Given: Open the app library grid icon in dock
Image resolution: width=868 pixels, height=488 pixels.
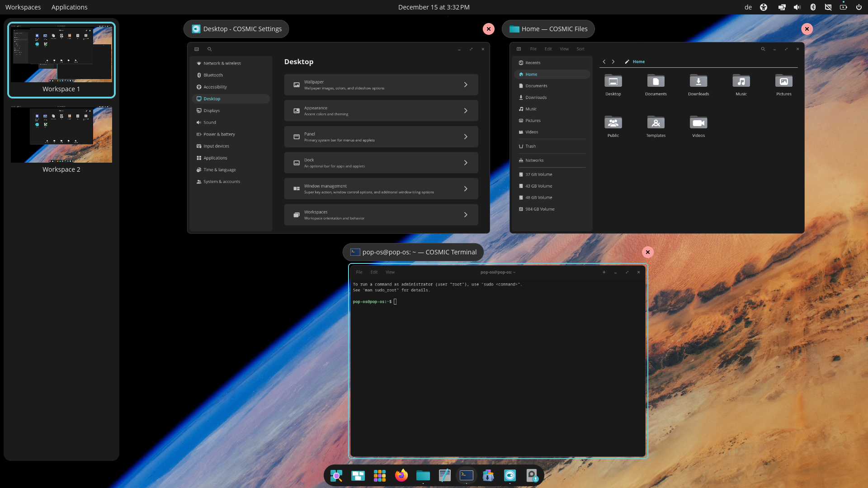Looking at the screenshot, I should pos(380,475).
